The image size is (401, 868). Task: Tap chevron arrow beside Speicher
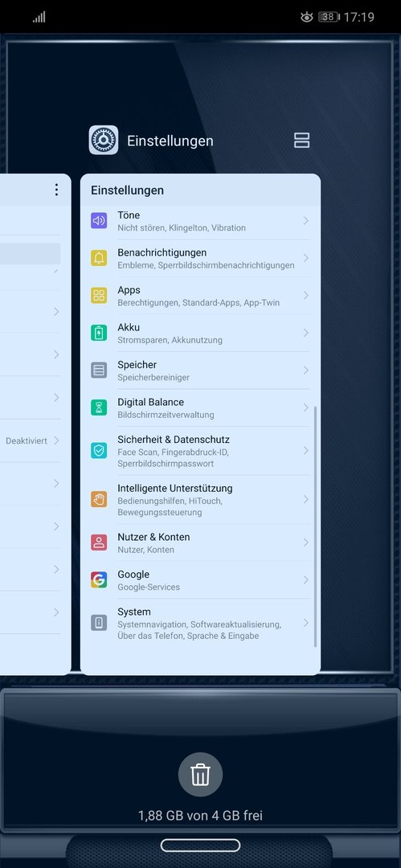pyautogui.click(x=305, y=371)
